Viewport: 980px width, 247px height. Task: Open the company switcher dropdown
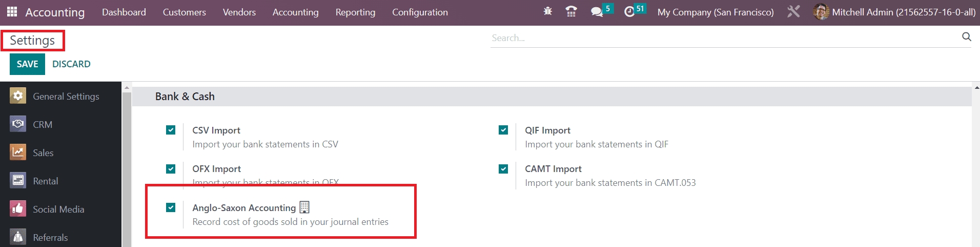716,12
